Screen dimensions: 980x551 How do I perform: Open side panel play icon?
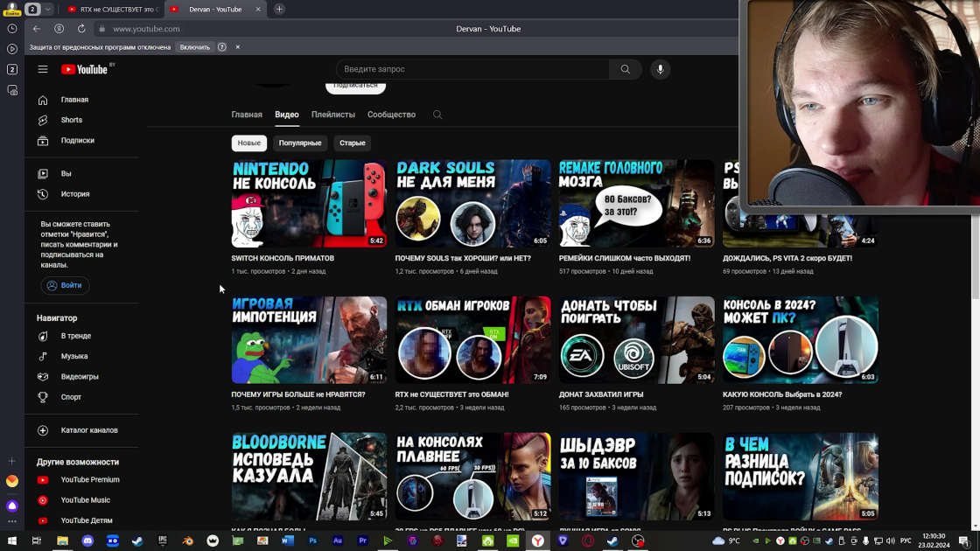click(x=12, y=49)
